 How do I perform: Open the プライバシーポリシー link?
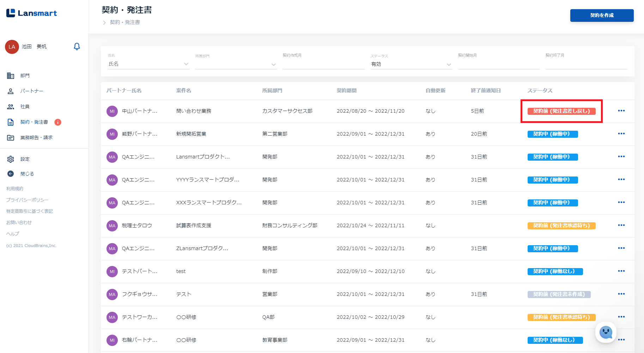[28, 200]
